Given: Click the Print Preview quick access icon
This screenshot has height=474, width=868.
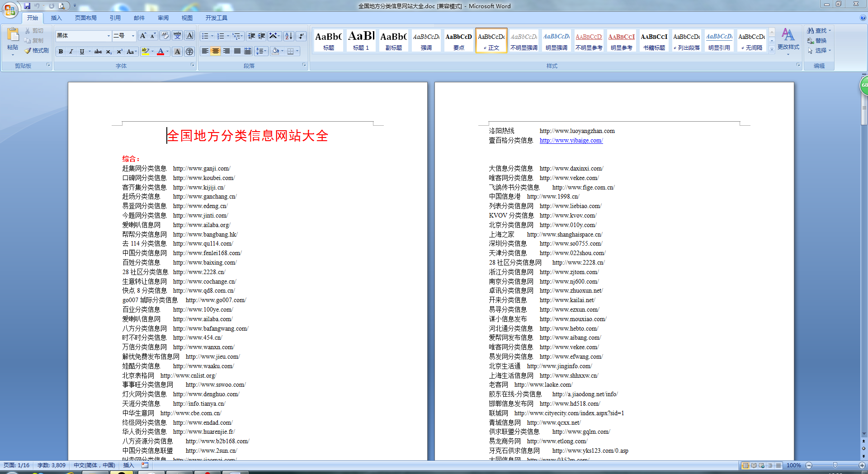Looking at the screenshot, I should [x=61, y=6].
